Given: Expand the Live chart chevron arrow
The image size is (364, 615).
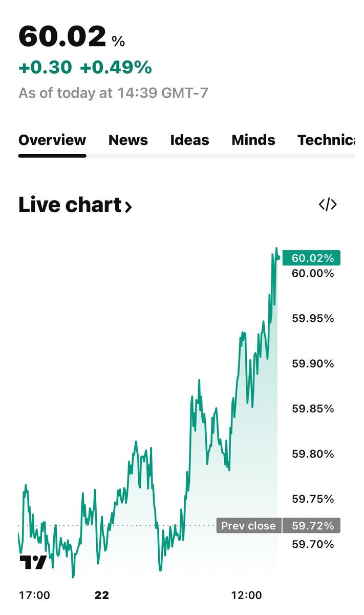Looking at the screenshot, I should tap(128, 207).
